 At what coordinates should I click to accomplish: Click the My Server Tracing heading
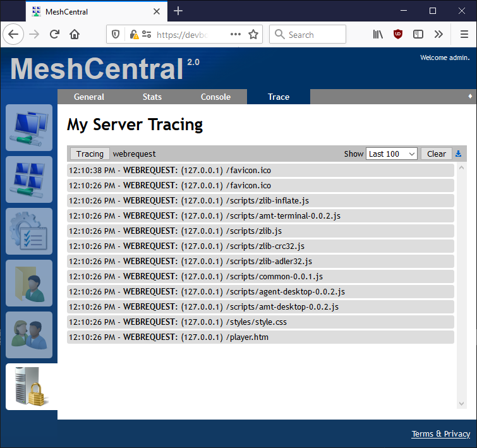[135, 124]
